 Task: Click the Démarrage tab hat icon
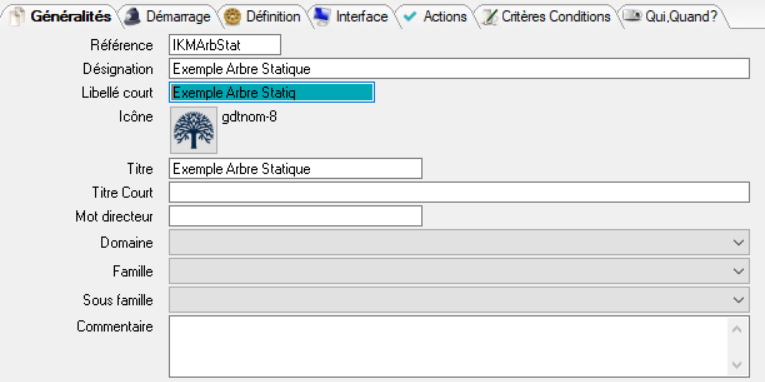point(132,17)
